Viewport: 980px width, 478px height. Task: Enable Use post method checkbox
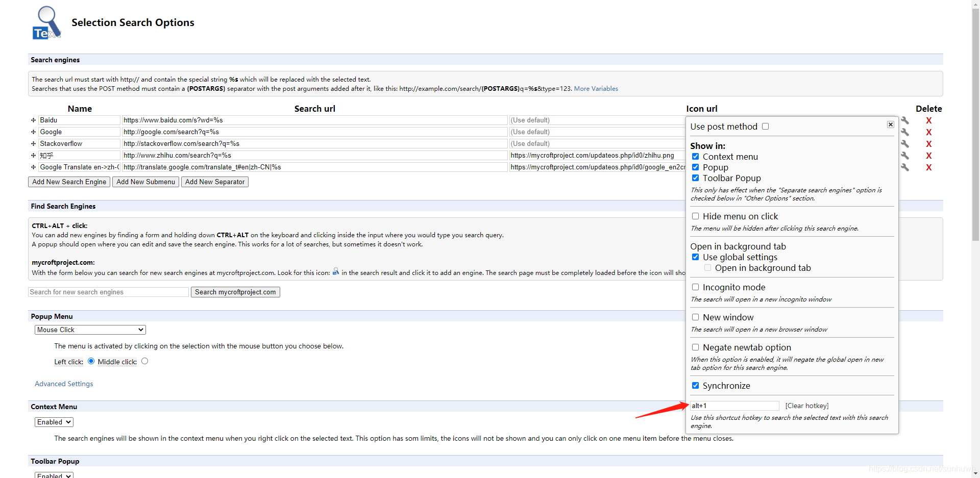[x=765, y=127]
